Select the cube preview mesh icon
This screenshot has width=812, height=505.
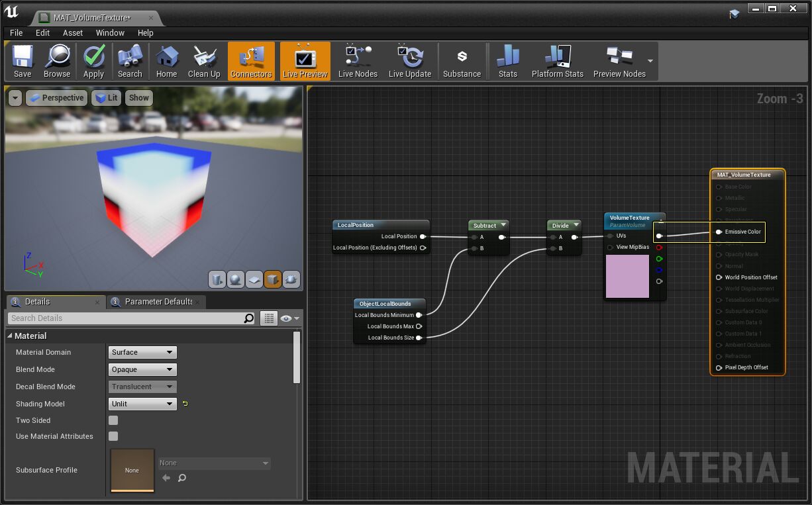coord(272,279)
